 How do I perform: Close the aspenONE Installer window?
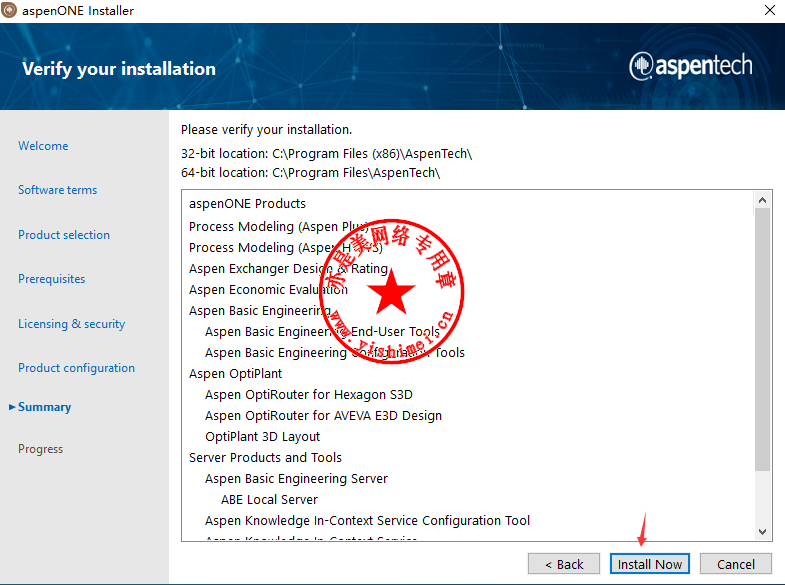[x=769, y=10]
